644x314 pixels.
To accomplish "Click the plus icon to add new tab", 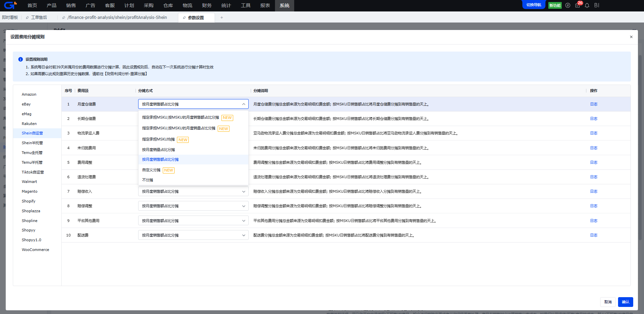I will (x=221, y=18).
